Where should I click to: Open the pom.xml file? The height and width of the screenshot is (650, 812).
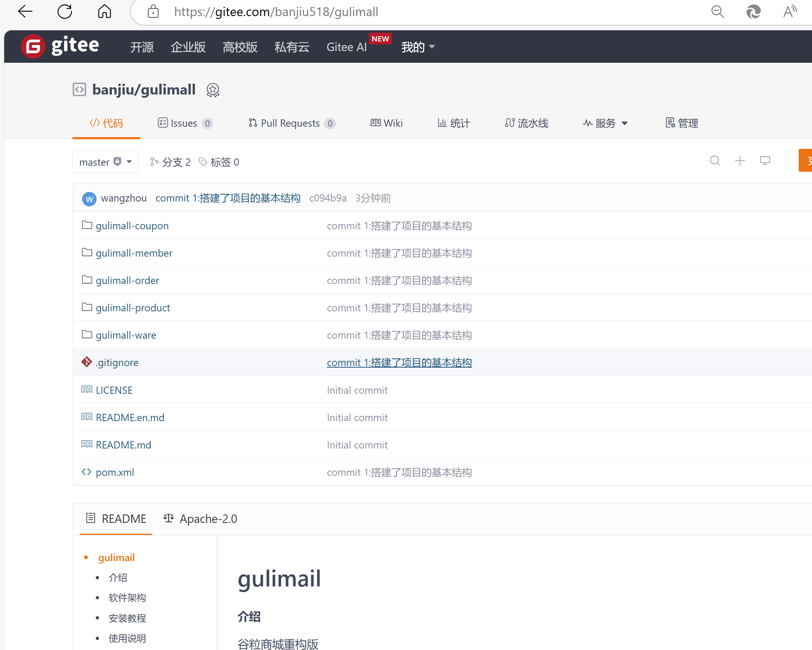115,472
